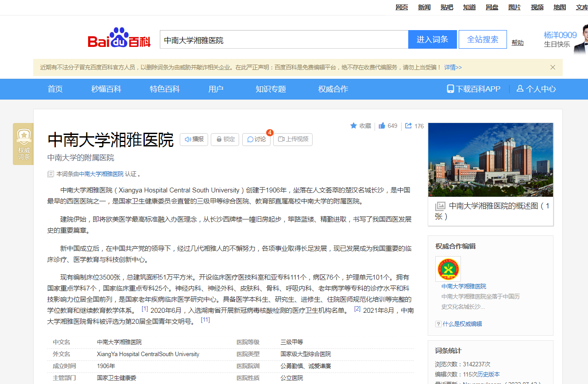This screenshot has width=588, height=384.
Task: Click the 详情>> link in the notice
Action: pyautogui.click(x=453, y=67)
